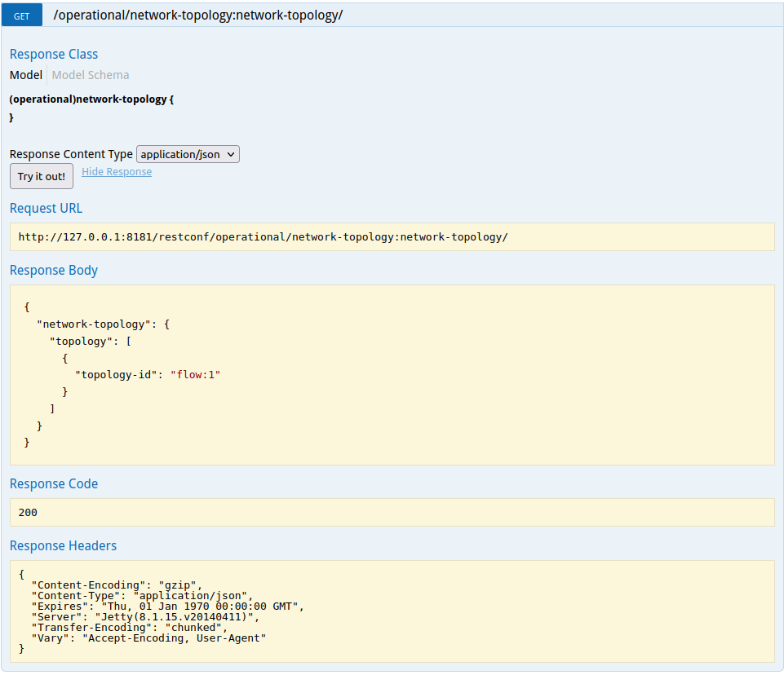This screenshot has height=675, width=784.
Task: Click the Response Body heading
Action: click(54, 270)
